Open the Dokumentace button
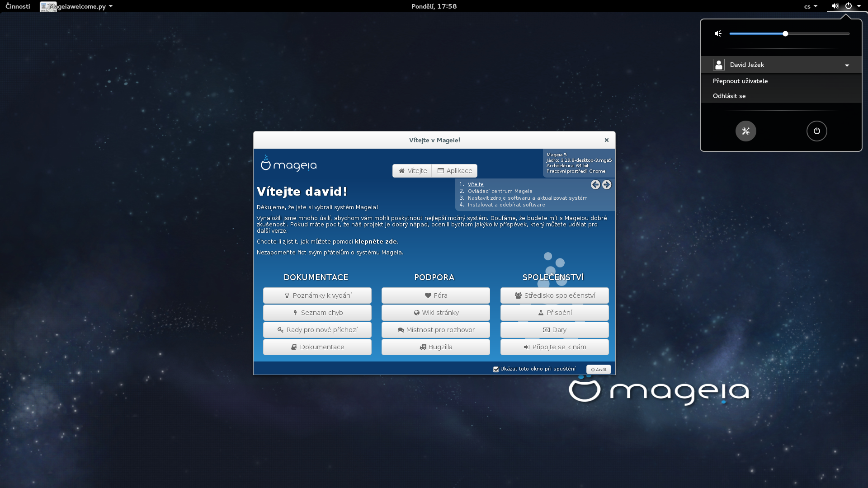 tap(317, 347)
